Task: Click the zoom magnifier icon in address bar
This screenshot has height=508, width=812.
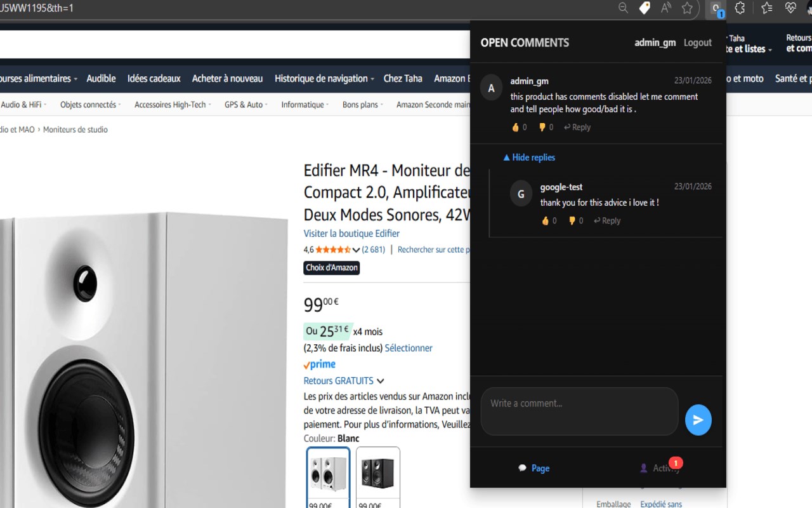Action: 623,8
